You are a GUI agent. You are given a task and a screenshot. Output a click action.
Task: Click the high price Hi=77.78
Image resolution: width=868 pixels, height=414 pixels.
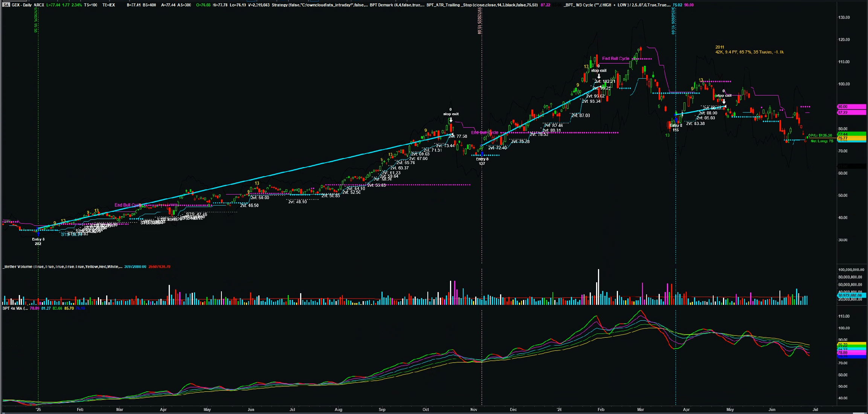point(220,5)
